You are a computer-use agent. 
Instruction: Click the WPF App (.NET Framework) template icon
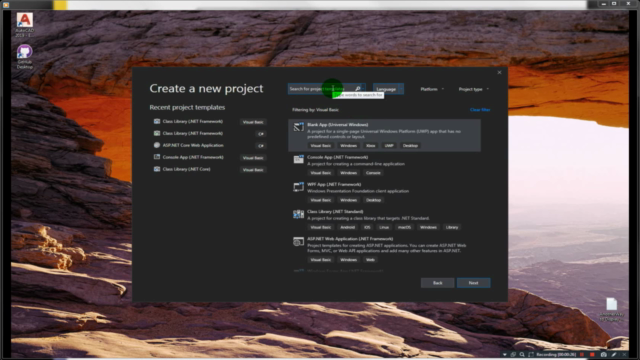[298, 187]
